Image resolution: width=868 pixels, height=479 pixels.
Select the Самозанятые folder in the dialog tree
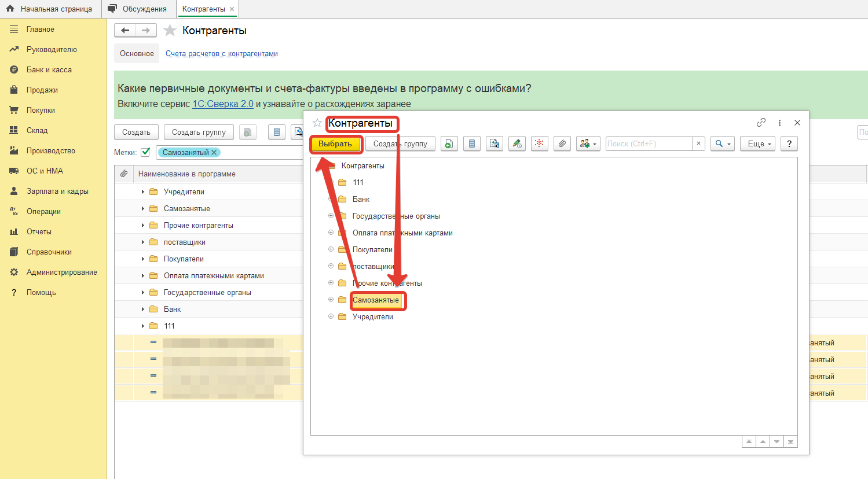(x=376, y=300)
